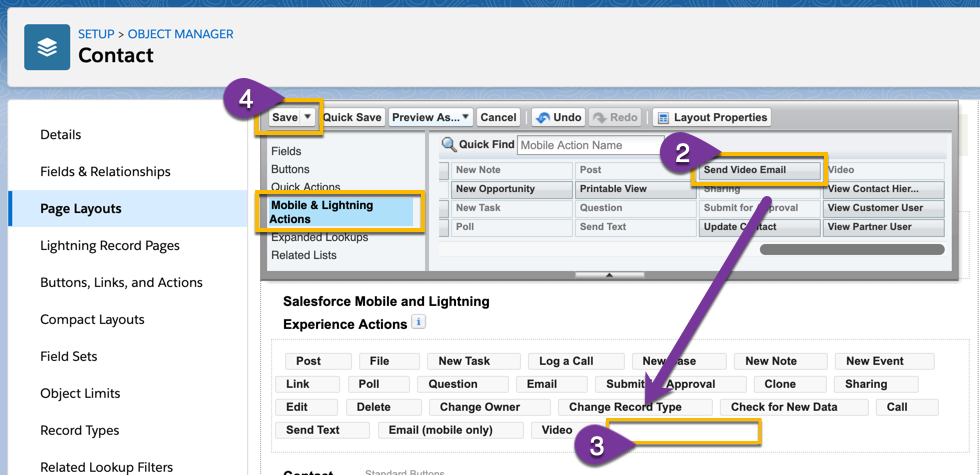Select the Printable View palette action
The image size is (980, 475).
point(636,189)
